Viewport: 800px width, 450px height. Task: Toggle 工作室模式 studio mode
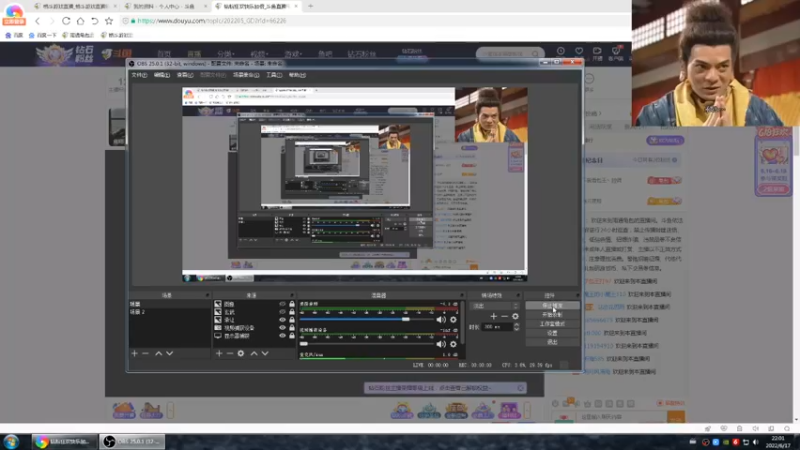552,324
